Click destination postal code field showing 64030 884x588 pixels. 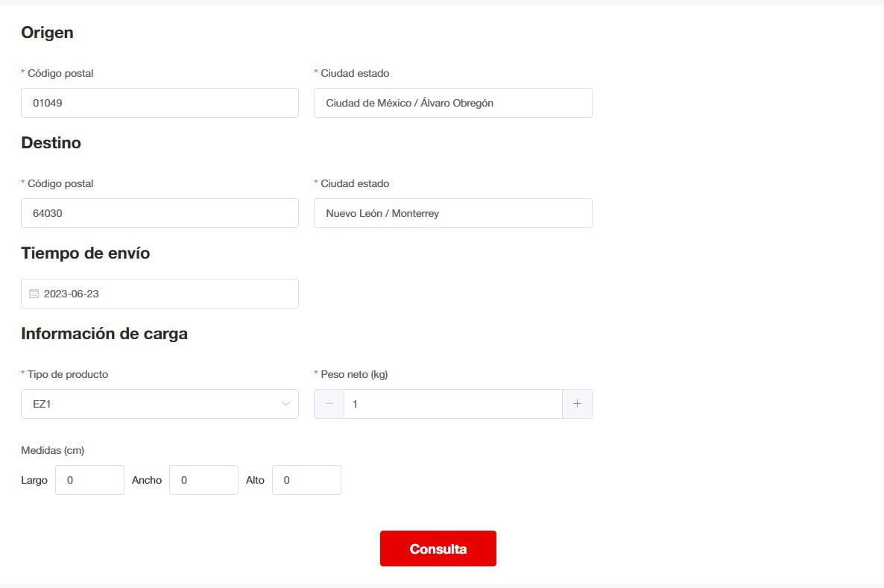(x=160, y=213)
